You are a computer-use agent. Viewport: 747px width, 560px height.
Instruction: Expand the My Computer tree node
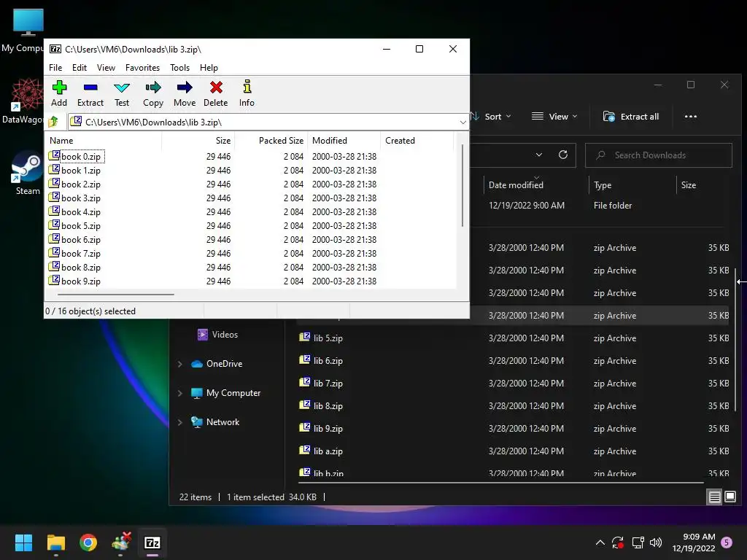(180, 393)
